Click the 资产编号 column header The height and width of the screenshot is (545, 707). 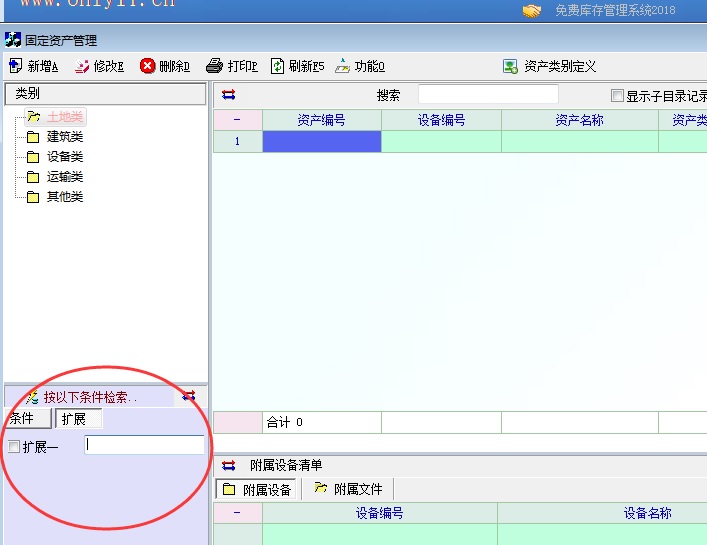point(321,120)
